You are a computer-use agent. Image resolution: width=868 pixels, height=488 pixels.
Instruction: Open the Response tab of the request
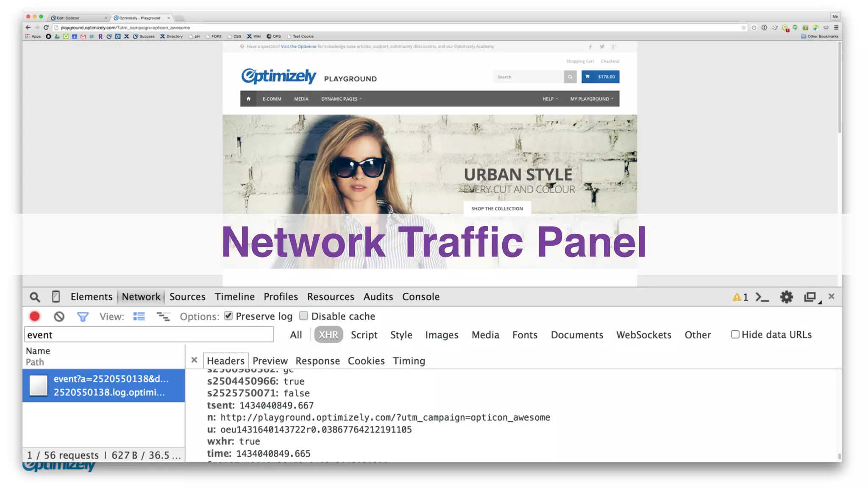click(x=317, y=361)
